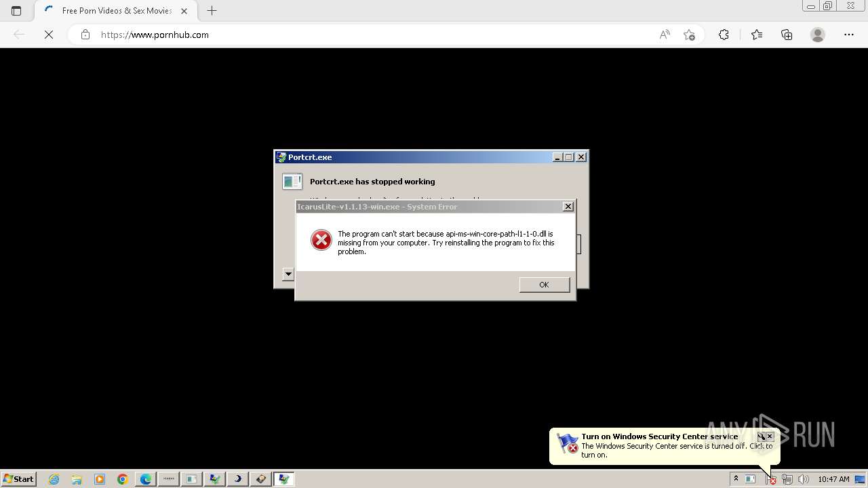Close the current browser tab

point(184,11)
